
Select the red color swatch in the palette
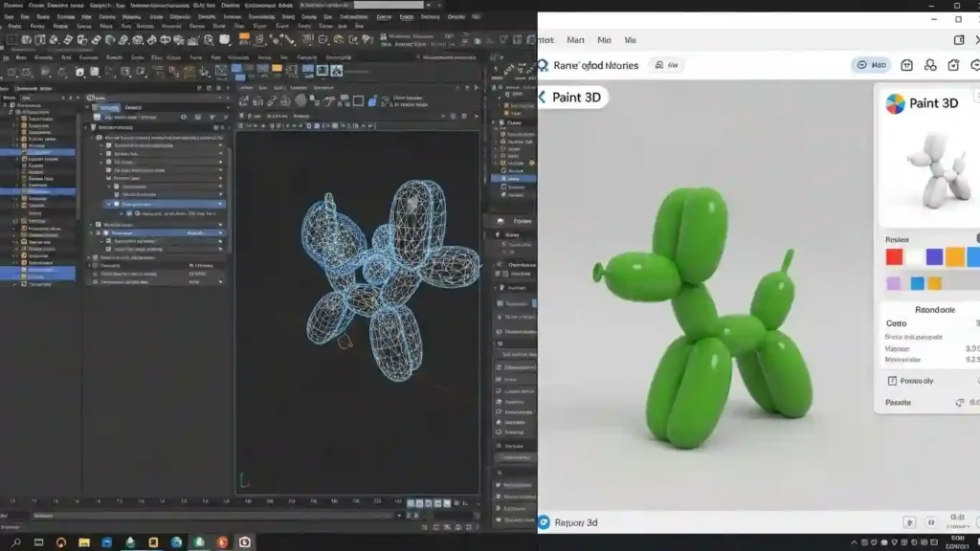pos(895,256)
